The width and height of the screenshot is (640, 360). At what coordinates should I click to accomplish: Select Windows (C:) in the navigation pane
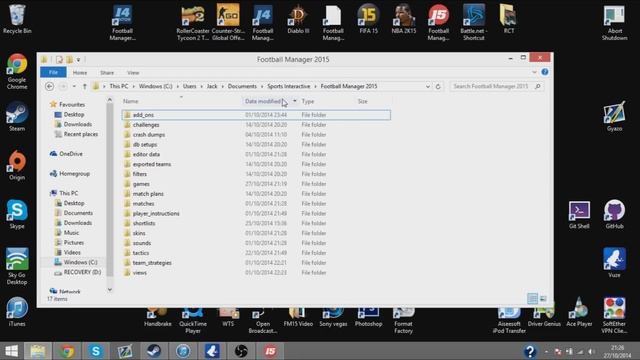(x=76, y=262)
